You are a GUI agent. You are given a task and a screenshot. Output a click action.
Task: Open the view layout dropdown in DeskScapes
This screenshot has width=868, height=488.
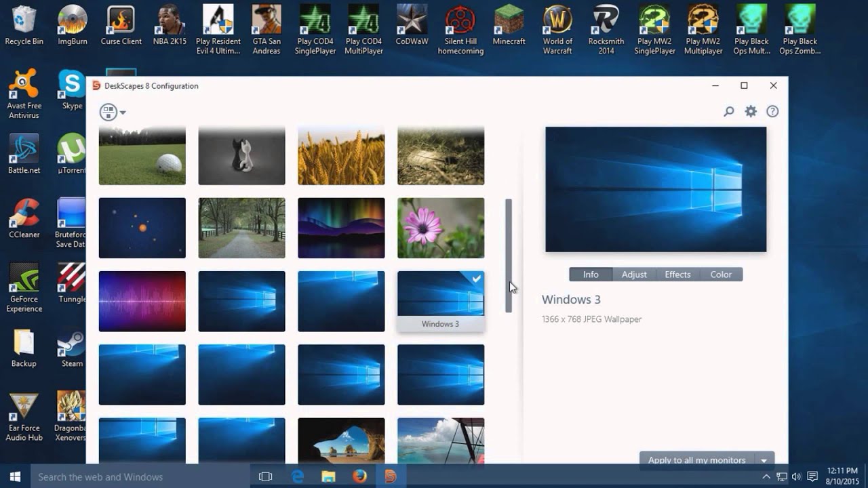(x=113, y=113)
